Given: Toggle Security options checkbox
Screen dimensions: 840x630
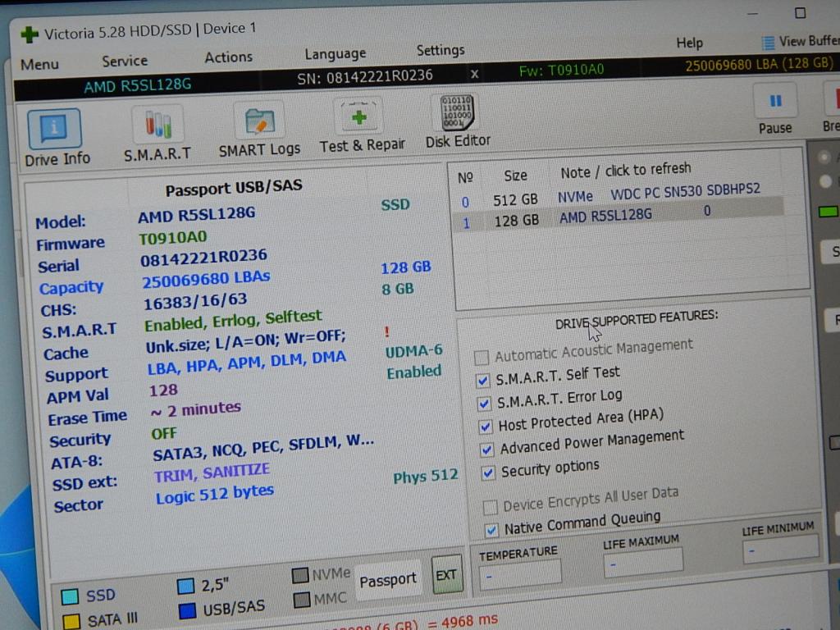Looking at the screenshot, I should (488, 473).
